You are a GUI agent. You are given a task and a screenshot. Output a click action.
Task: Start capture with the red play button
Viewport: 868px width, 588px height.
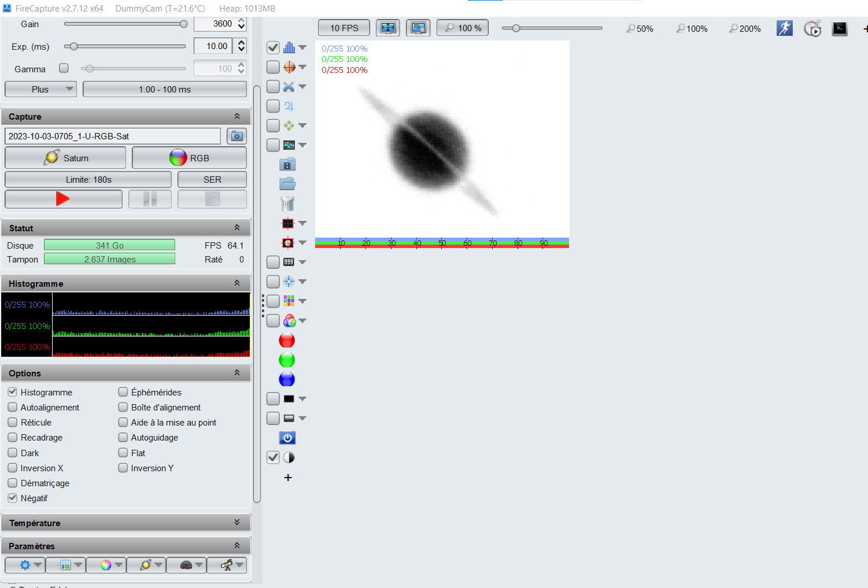click(64, 199)
